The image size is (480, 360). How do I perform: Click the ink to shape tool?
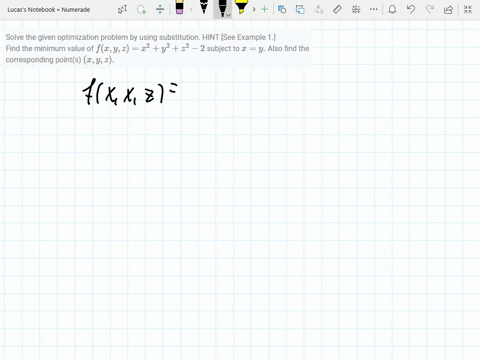300,9
